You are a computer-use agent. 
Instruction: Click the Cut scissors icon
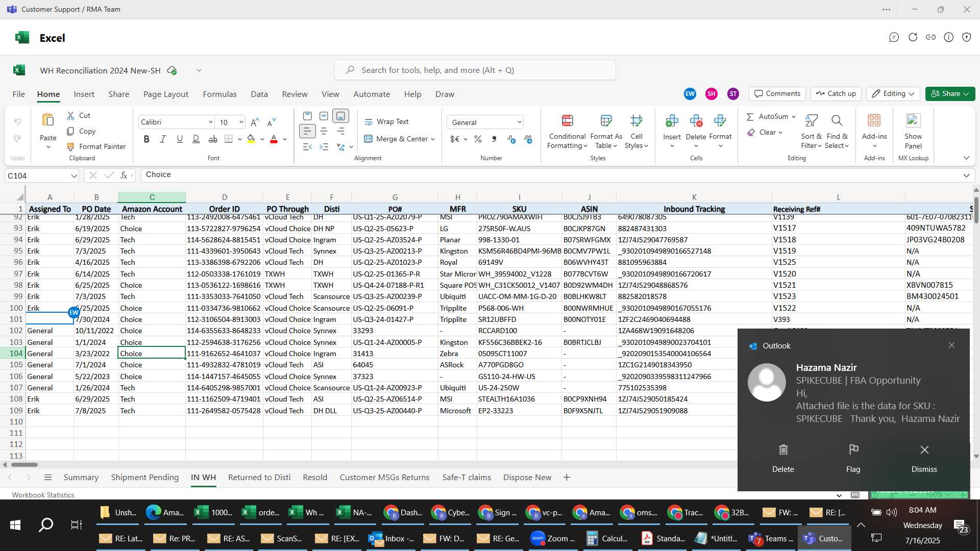70,116
